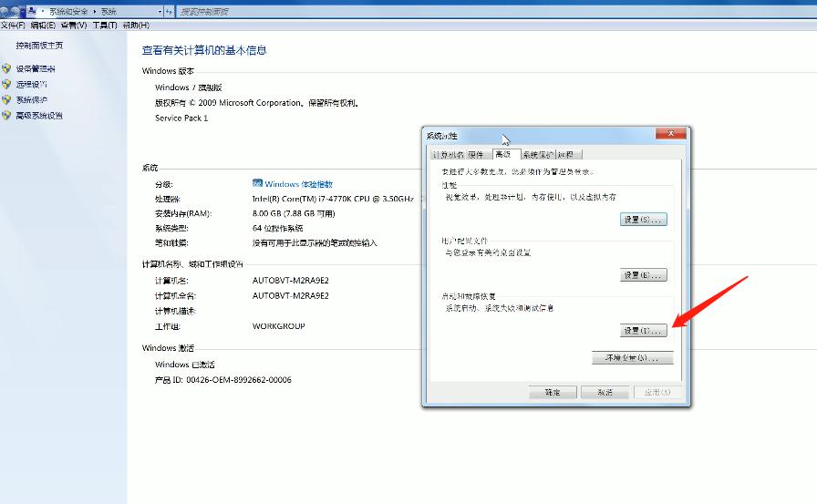Click the WORKGROUP value
The width and height of the screenshot is (817, 504).
tap(279, 326)
